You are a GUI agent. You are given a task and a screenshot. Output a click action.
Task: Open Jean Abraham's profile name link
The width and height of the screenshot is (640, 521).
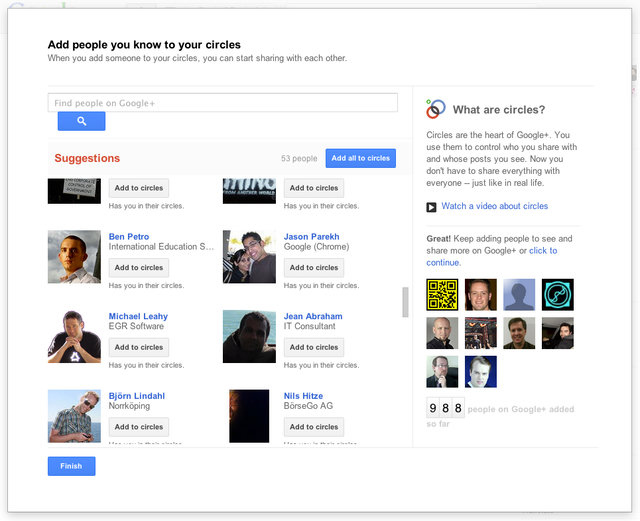[313, 316]
